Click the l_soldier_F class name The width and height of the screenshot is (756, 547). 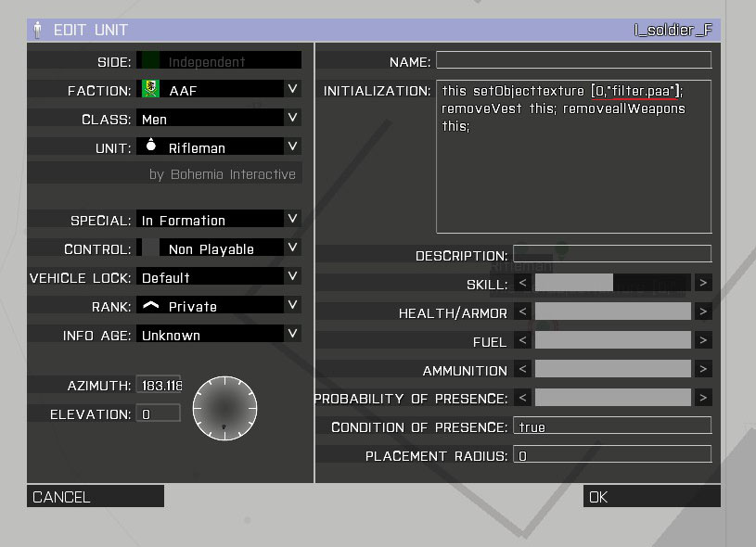(673, 30)
